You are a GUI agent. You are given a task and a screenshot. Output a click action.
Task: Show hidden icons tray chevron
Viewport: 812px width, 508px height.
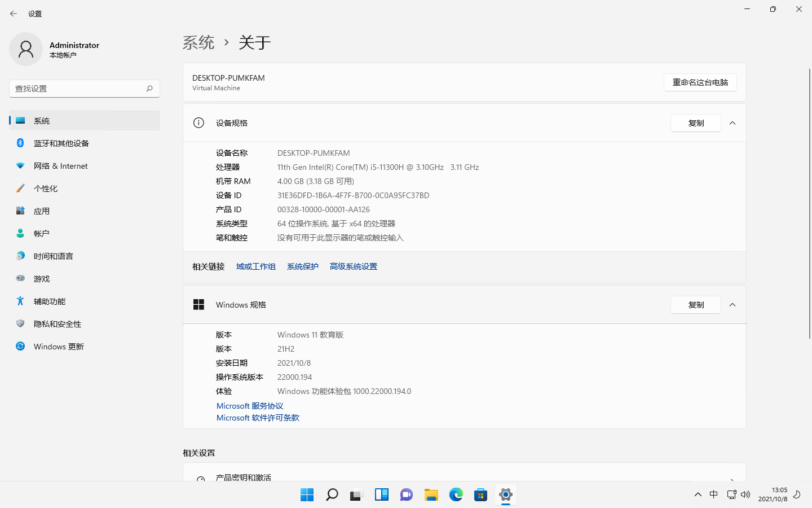(x=698, y=494)
